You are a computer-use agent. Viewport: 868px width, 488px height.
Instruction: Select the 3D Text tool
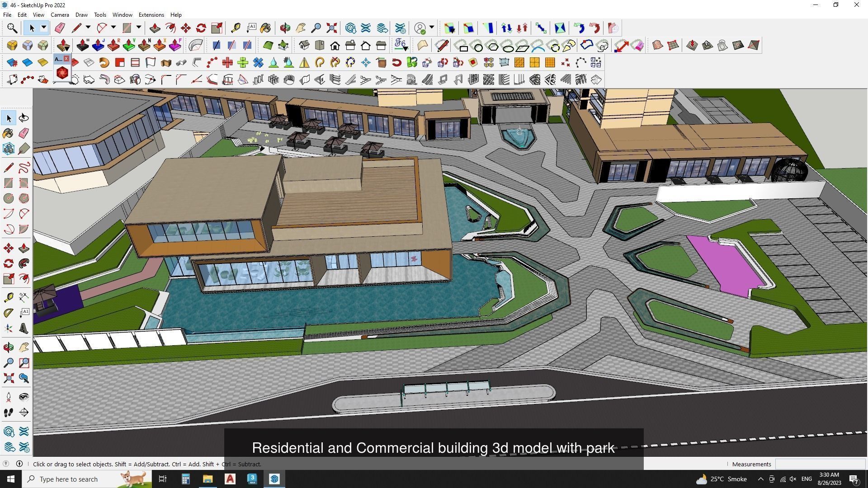[24, 328]
